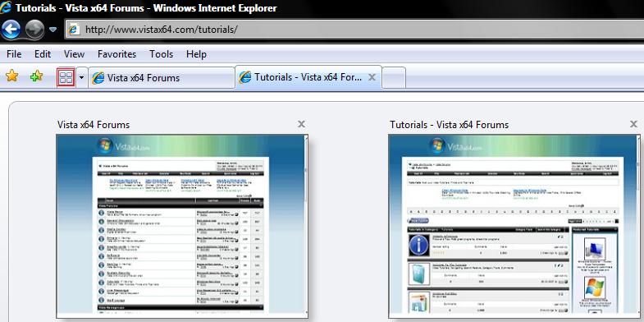644x322 pixels.
Task: Open the Tutorials - Vista x64 Forums page thumbnail
Action: tap(514, 226)
